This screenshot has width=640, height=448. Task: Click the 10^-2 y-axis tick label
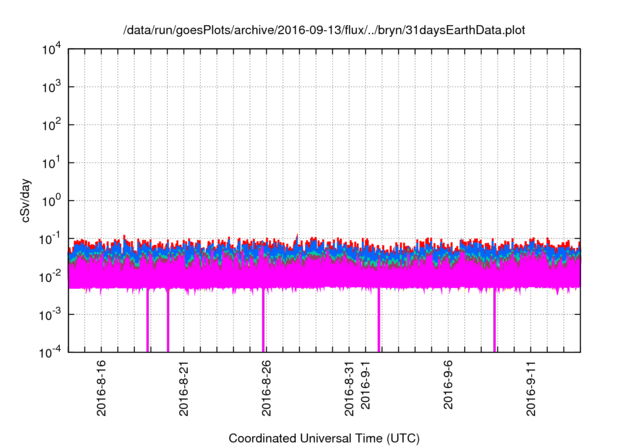pyautogui.click(x=50, y=277)
